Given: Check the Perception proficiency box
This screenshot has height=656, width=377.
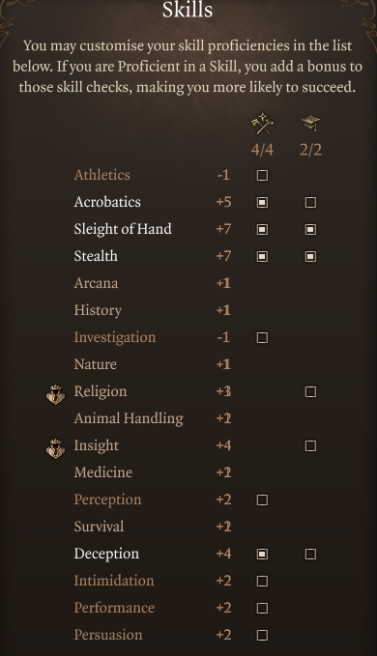Looking at the screenshot, I should tap(262, 500).
